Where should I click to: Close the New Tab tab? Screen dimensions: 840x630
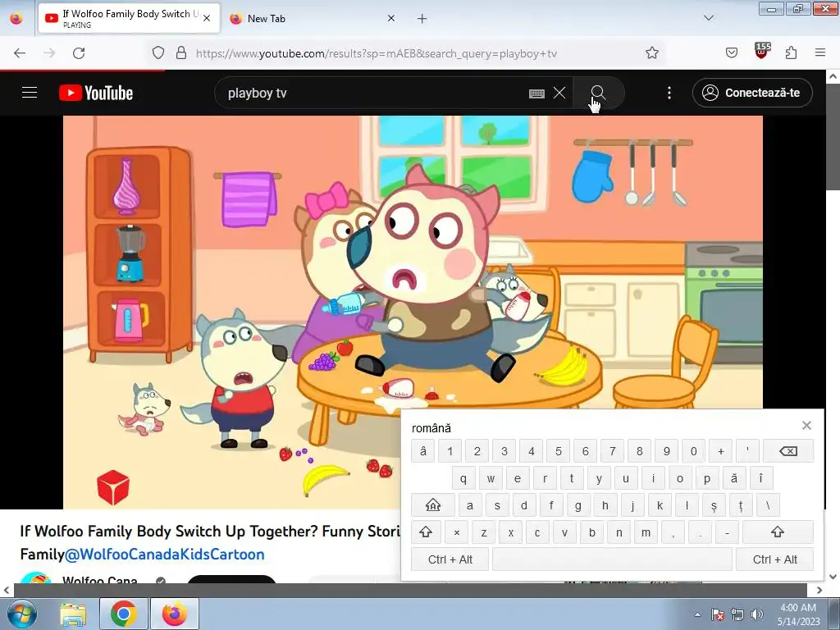click(x=391, y=18)
